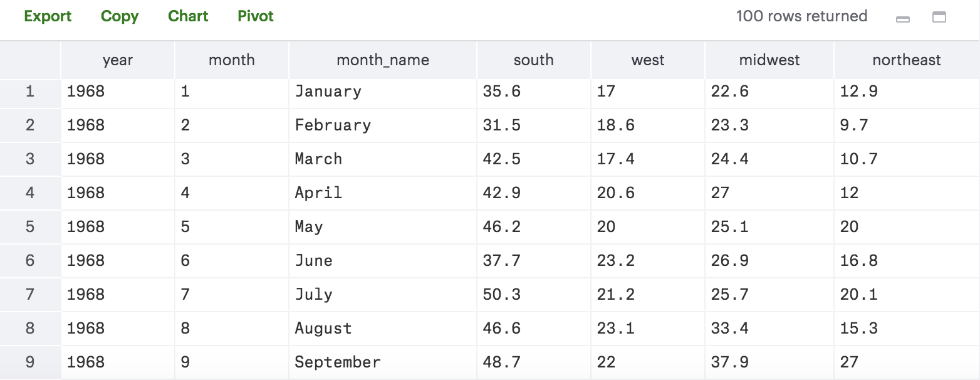980x380 pixels.
Task: Select the northeast column header
Action: click(x=907, y=60)
